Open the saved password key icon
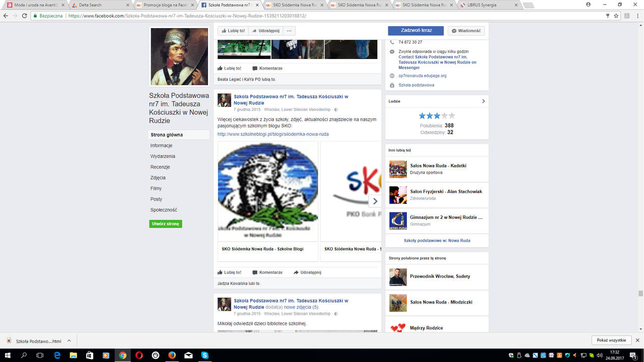644x362 pixels. pyautogui.click(x=608, y=16)
